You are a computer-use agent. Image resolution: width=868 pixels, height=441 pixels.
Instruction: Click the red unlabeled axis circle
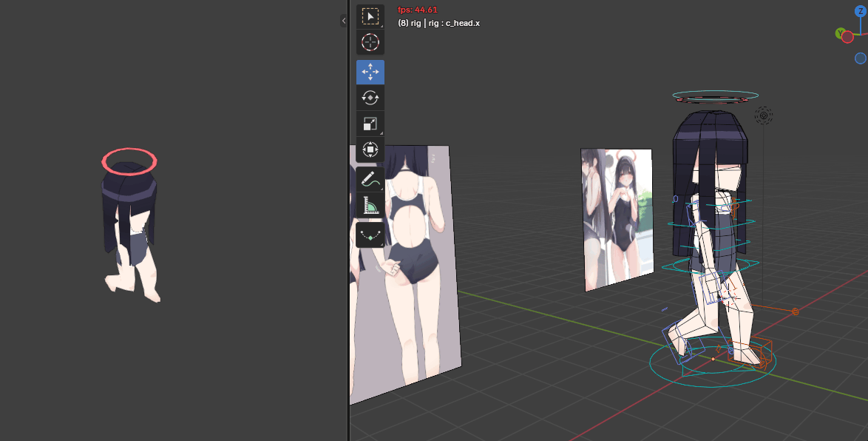[847, 37]
